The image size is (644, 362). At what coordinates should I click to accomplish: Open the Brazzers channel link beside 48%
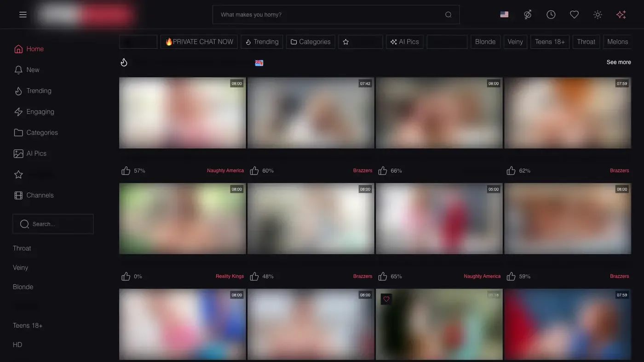[x=362, y=276]
